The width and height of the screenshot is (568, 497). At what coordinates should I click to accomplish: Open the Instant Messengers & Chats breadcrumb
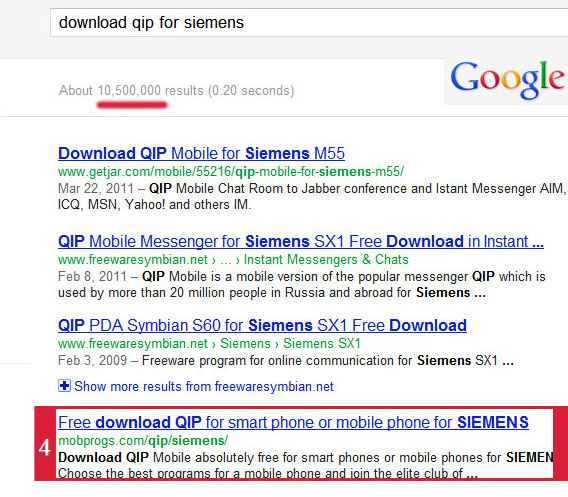pos(326,259)
